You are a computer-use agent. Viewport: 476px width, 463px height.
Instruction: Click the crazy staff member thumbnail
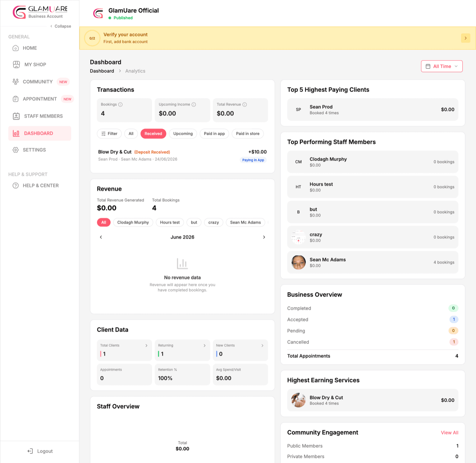299,237
